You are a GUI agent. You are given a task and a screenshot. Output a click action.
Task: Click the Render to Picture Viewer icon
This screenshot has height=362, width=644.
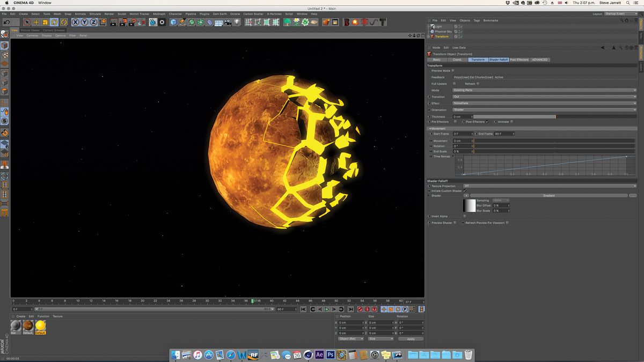pyautogui.click(x=123, y=23)
